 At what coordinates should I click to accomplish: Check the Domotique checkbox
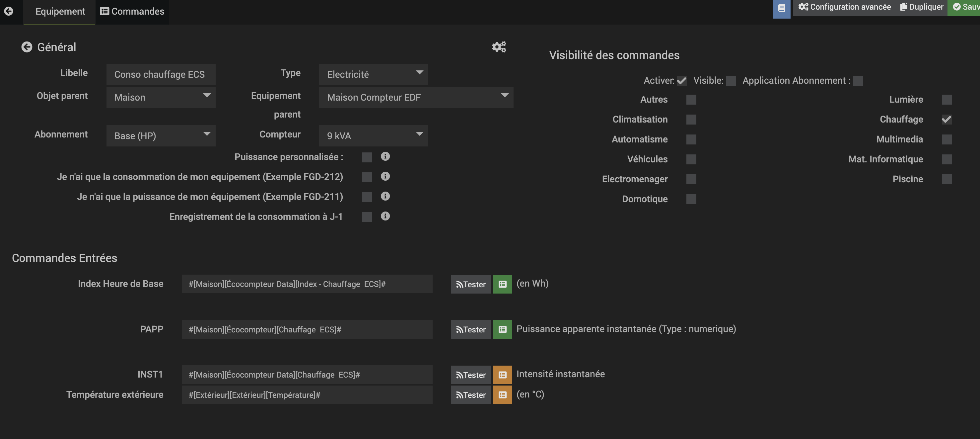pos(691,199)
